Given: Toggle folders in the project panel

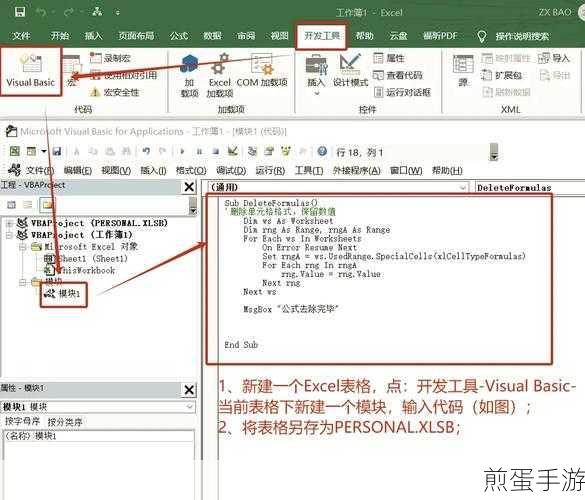Looking at the screenshot, I should [48, 204].
